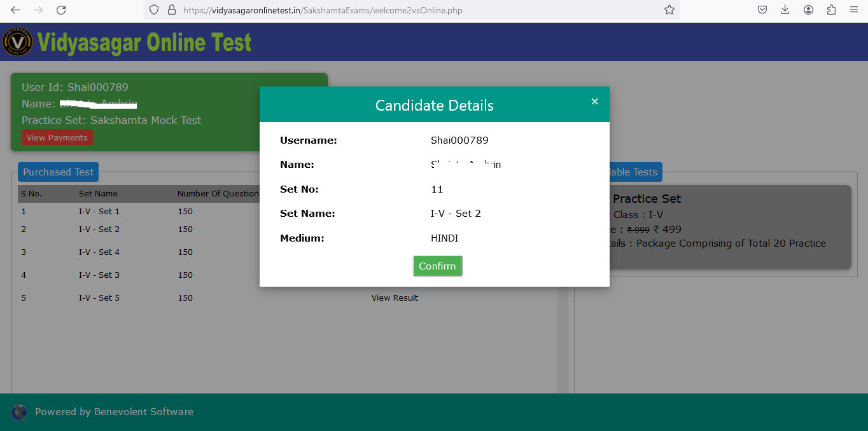Click the Confirm button in dialog
The height and width of the screenshot is (431, 868).
click(437, 266)
